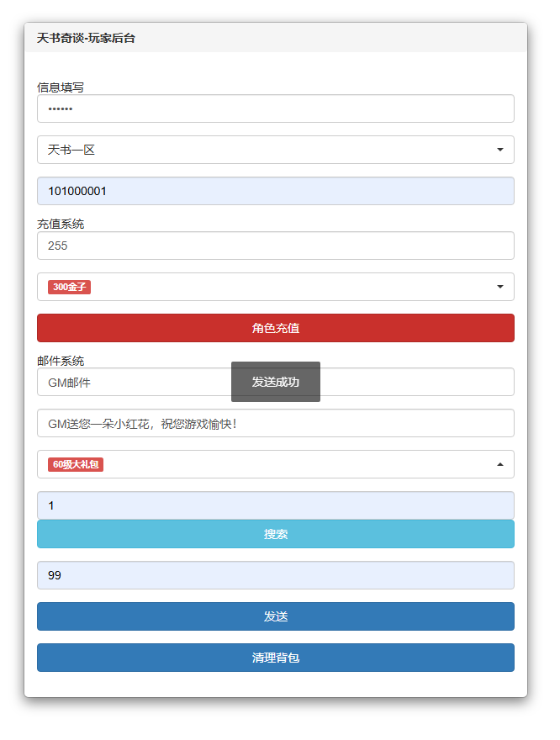Click the 60级大礼包 red tag

76,464
